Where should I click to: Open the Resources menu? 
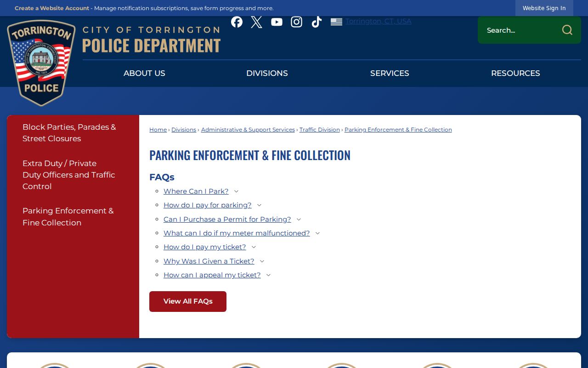pos(515,73)
